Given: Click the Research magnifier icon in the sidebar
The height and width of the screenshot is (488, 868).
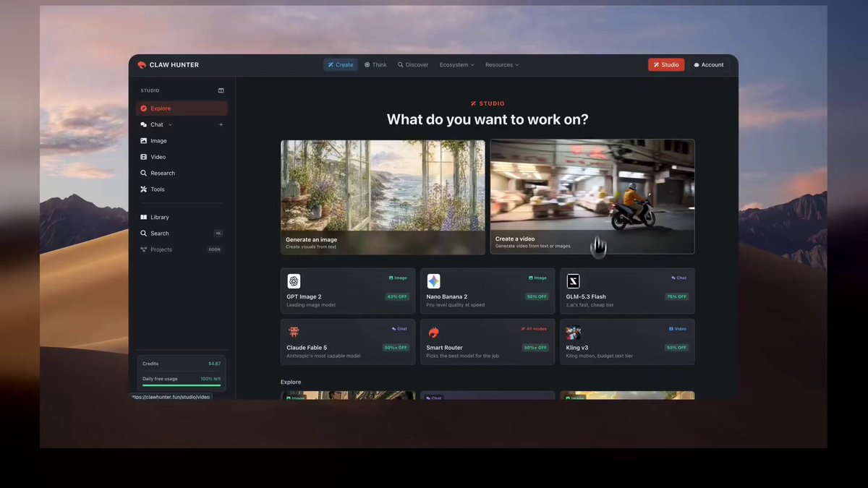Looking at the screenshot, I should point(144,173).
